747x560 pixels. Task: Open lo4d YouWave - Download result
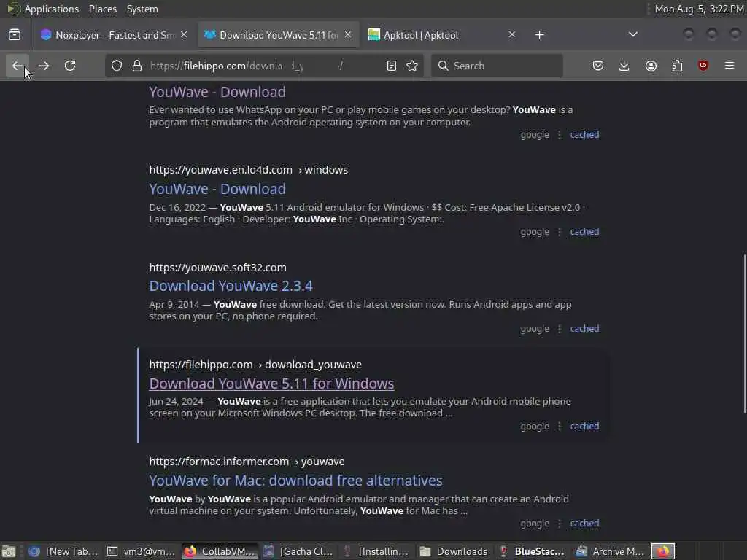[x=217, y=189]
